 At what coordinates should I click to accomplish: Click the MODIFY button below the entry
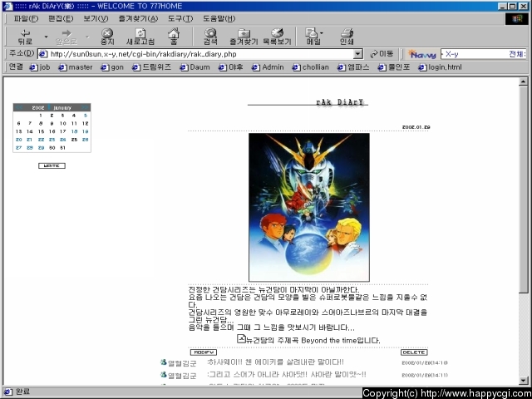203,352
